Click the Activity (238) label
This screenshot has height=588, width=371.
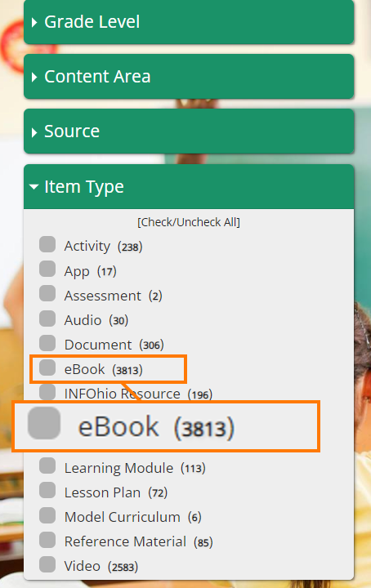(103, 247)
